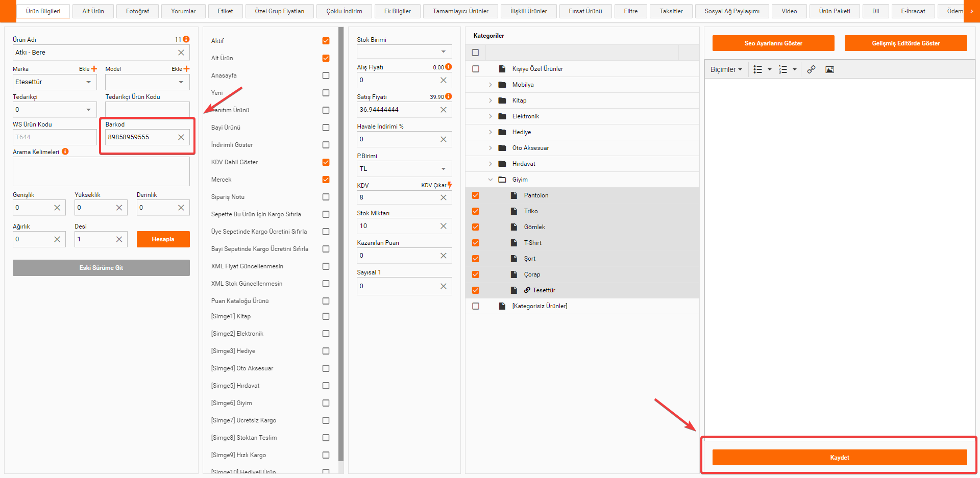This screenshot has height=478, width=980.
Task: Click Seo Ayarlarını Göster button
Action: click(773, 43)
